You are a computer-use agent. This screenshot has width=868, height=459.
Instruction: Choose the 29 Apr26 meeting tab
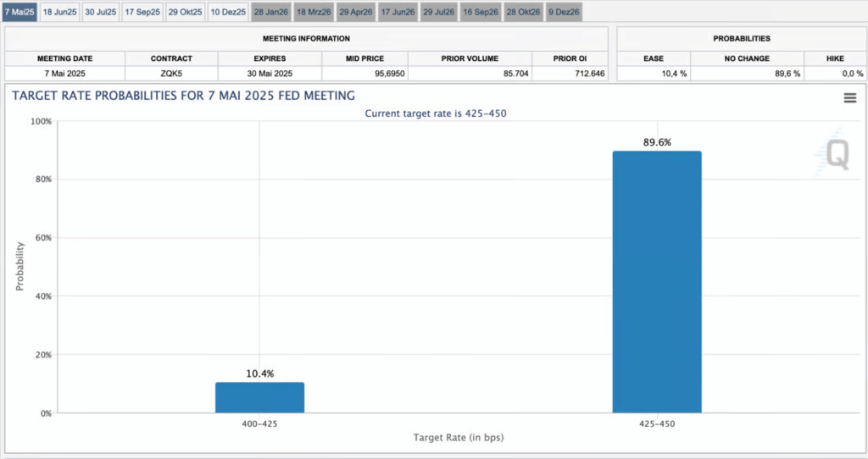click(x=356, y=12)
